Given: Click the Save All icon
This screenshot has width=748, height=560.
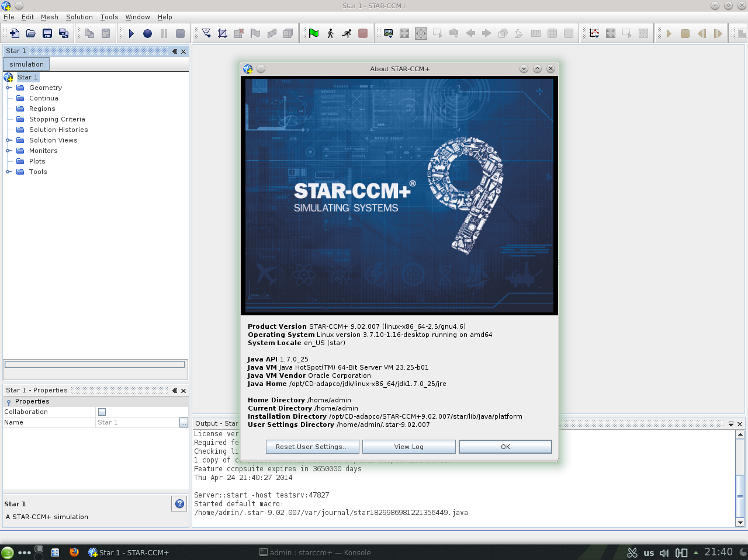Looking at the screenshot, I should [64, 33].
